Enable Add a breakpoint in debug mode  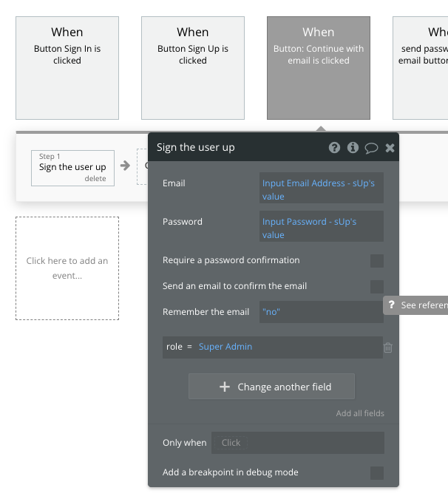coord(377,472)
